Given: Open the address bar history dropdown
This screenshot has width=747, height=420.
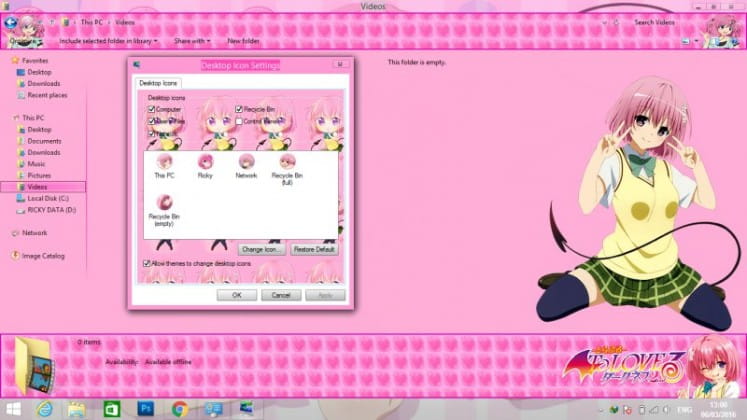Looking at the screenshot, I should click(605, 22).
